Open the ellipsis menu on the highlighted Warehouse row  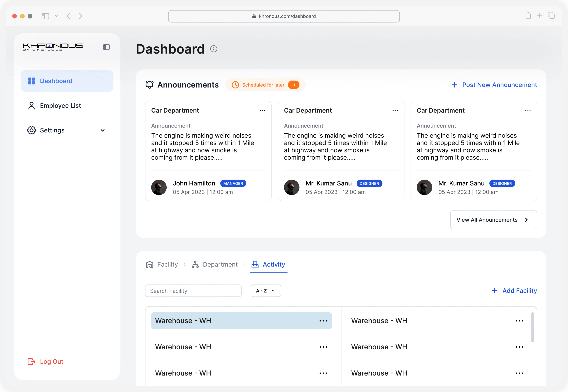(323, 320)
